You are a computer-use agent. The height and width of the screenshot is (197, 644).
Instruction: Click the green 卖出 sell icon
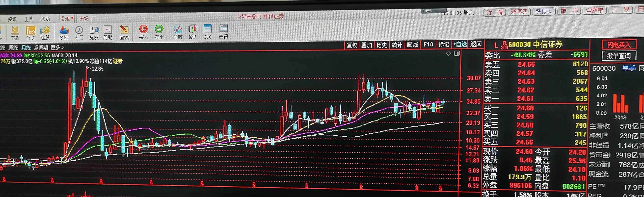coord(159,33)
